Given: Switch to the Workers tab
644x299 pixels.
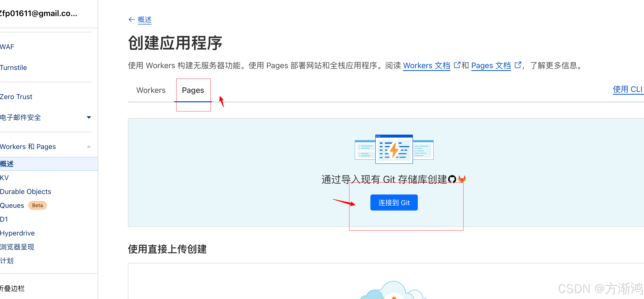Looking at the screenshot, I should pos(151,90).
